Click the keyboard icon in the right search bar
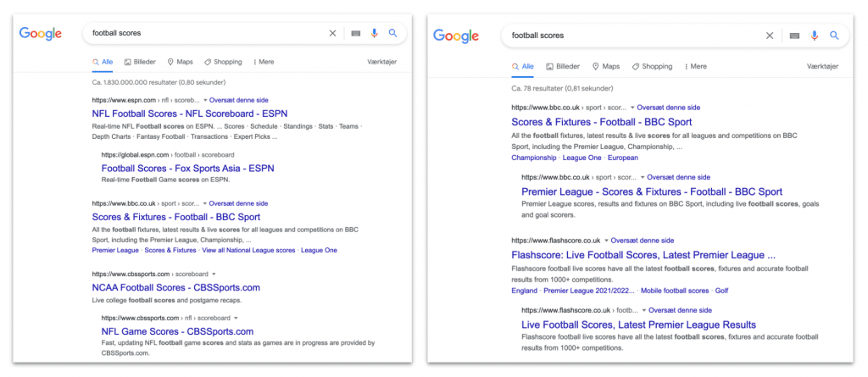The height and width of the screenshot is (377, 868). pos(794,36)
